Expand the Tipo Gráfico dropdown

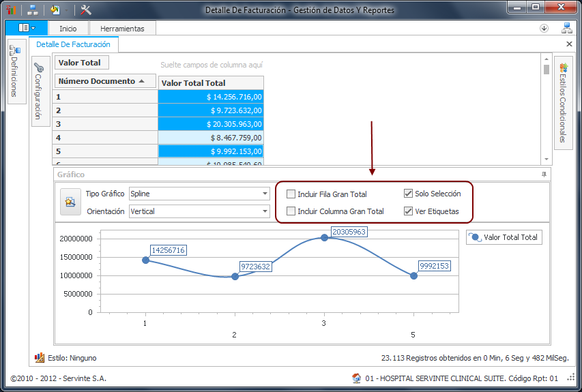[265, 194]
